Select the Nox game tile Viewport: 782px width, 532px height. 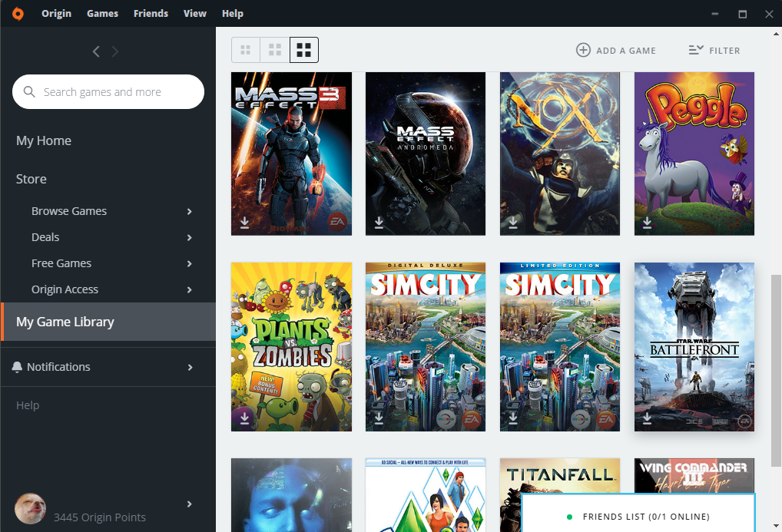[x=560, y=154]
